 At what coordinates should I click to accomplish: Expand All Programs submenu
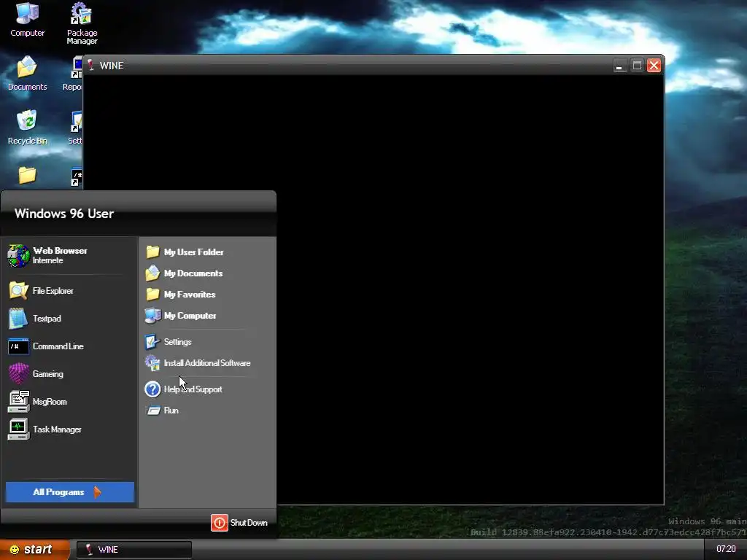pos(69,492)
